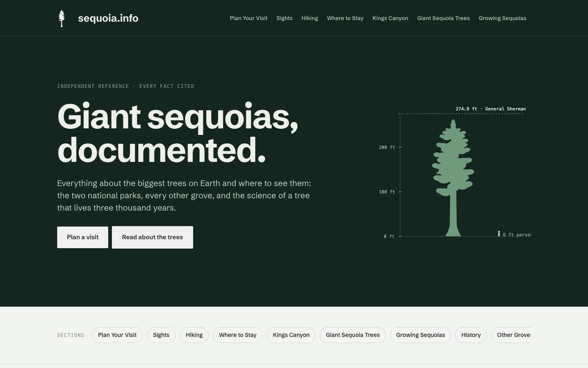Go to Sights in top navigation

tap(284, 18)
